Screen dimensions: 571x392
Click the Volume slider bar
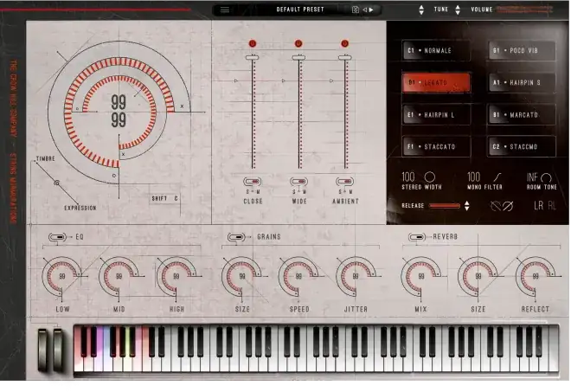531,10
